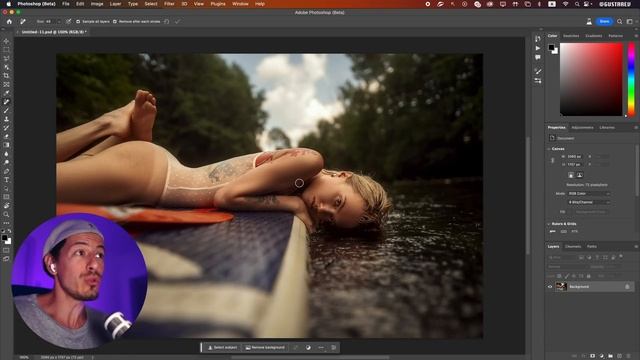Switch to the Channels tab
Image resolution: width=640 pixels, height=360 pixels.
point(573,247)
